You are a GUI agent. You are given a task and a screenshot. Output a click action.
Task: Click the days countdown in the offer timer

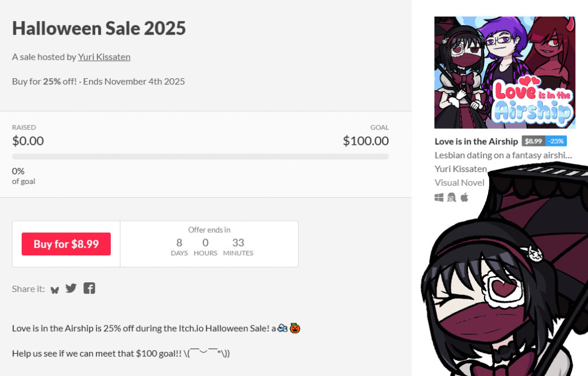[x=179, y=247]
